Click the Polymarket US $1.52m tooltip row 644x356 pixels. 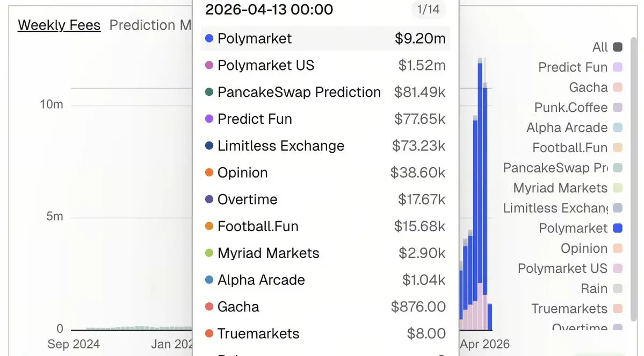(x=325, y=66)
